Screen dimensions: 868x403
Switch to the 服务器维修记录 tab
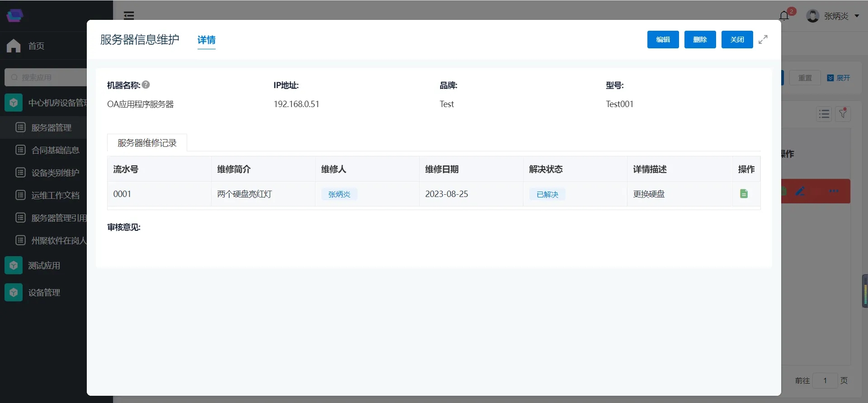tap(147, 143)
